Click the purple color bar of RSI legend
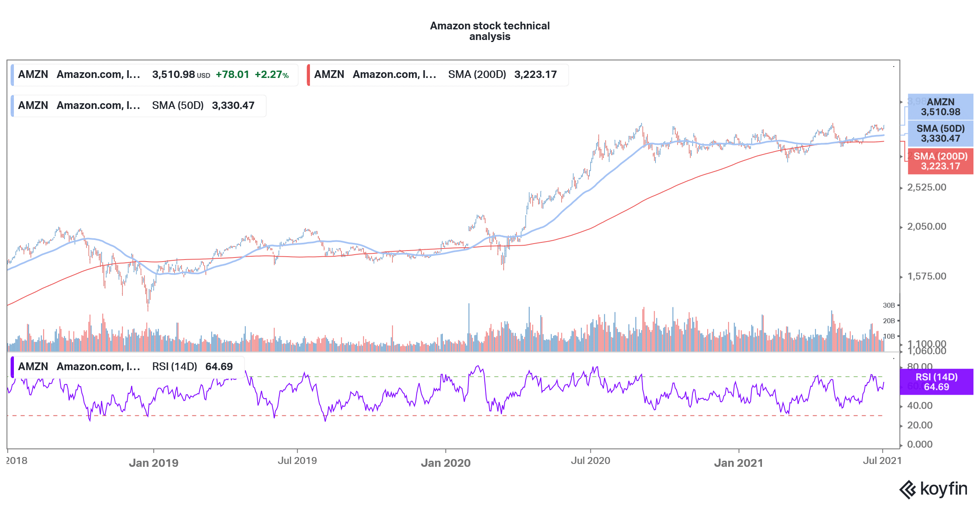The width and height of the screenshot is (980, 506). (12, 367)
